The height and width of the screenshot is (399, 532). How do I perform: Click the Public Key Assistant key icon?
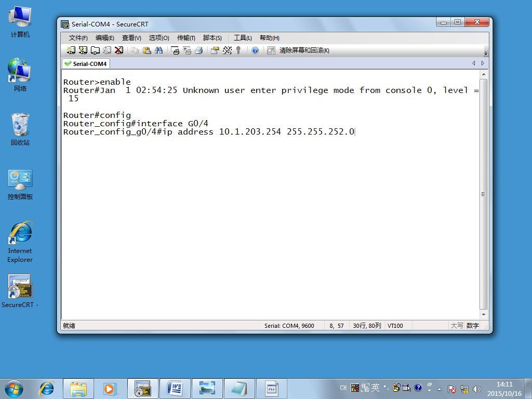[x=238, y=50]
